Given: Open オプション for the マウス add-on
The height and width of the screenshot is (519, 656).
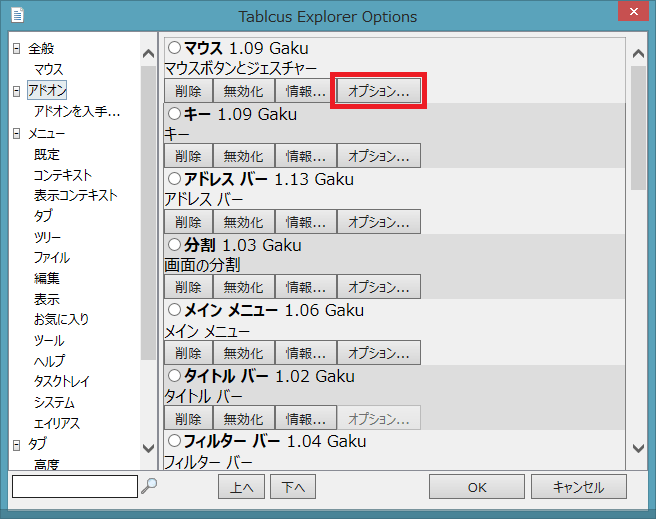Looking at the screenshot, I should 379,91.
